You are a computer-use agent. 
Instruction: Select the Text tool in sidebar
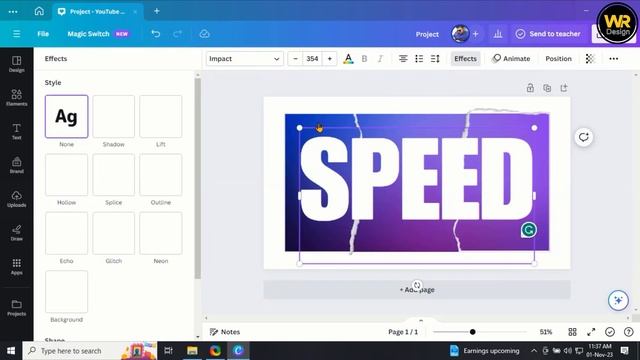[16, 131]
